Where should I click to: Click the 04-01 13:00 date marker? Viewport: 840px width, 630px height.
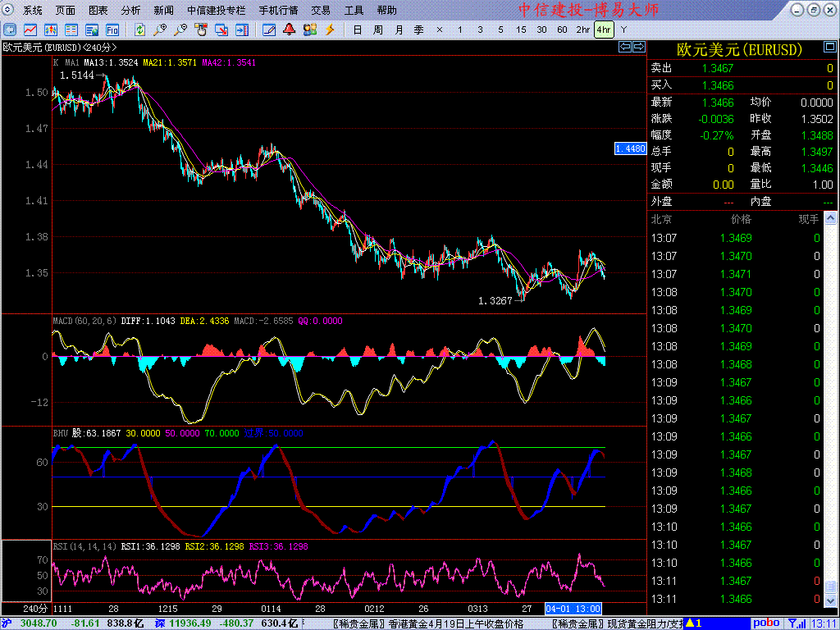click(x=573, y=609)
